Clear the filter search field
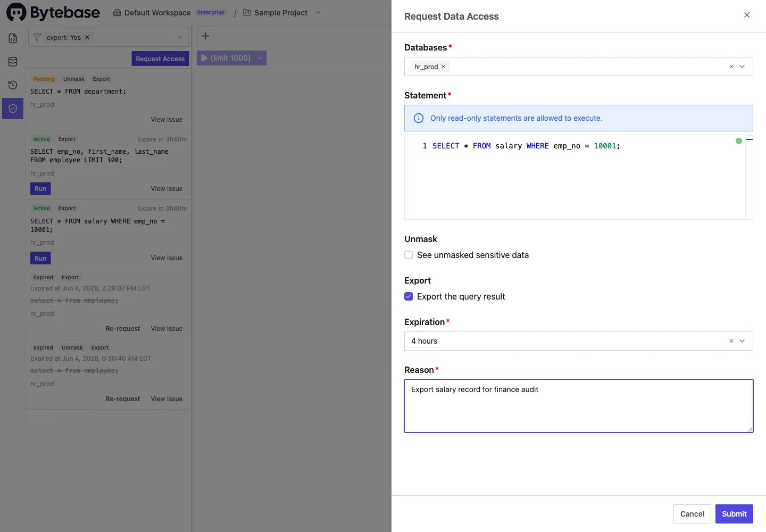Screen dimensions: 766x532 [x=180, y=37]
